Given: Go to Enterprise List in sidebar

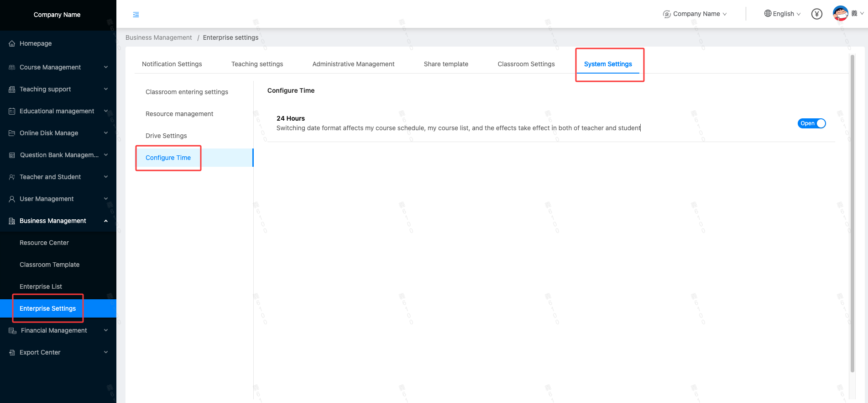Looking at the screenshot, I should click(41, 286).
